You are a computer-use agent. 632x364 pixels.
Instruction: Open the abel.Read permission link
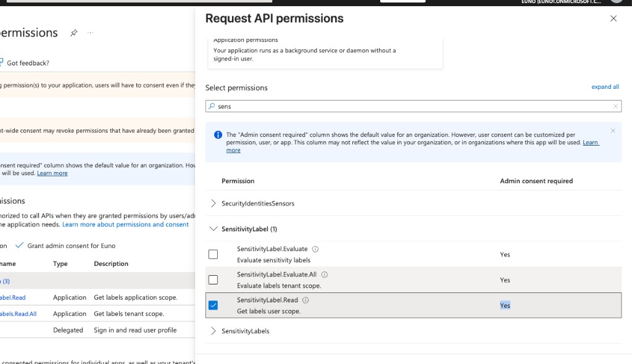click(x=12, y=297)
